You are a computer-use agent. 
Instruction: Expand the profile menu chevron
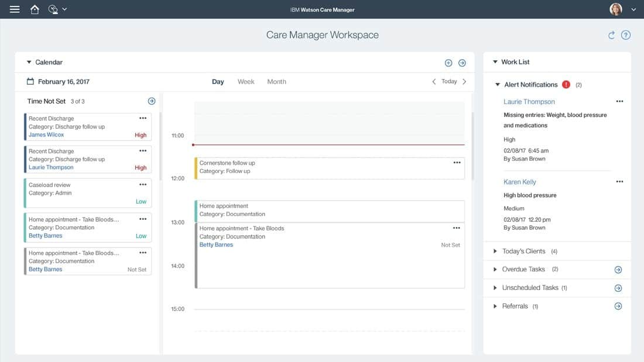tap(633, 9)
